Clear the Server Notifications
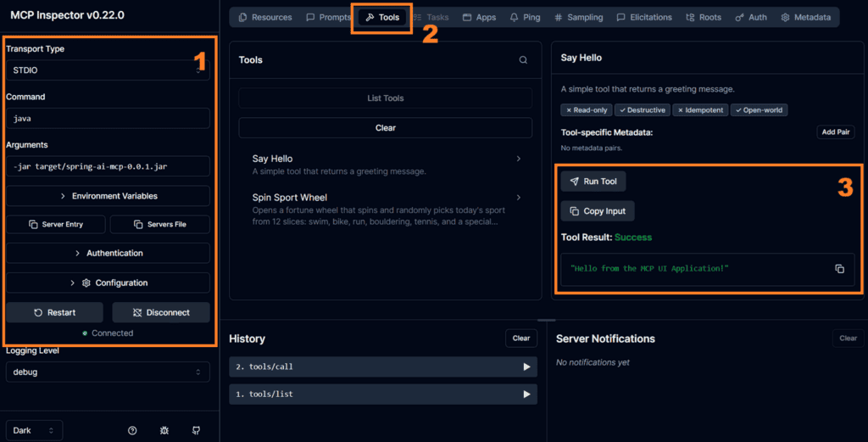 click(x=848, y=338)
